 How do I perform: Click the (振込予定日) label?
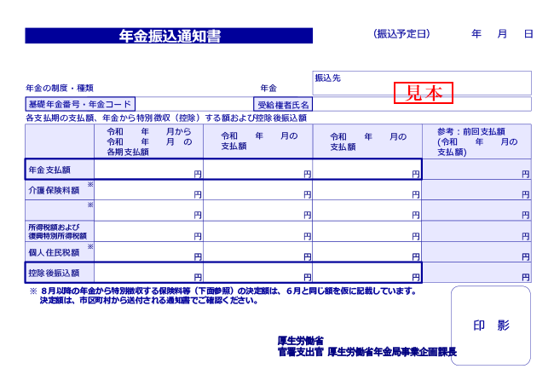click(x=401, y=34)
